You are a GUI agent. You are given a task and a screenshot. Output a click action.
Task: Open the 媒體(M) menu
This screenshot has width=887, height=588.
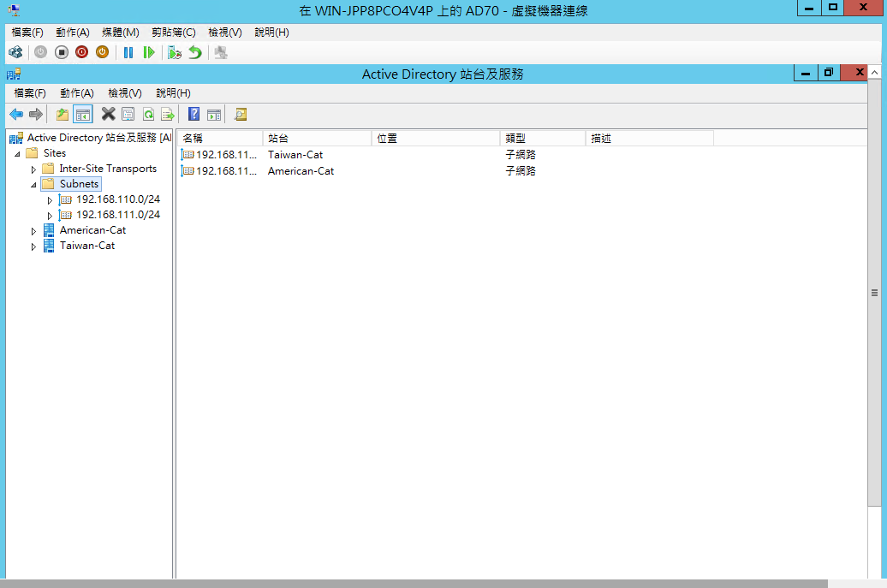click(x=121, y=33)
